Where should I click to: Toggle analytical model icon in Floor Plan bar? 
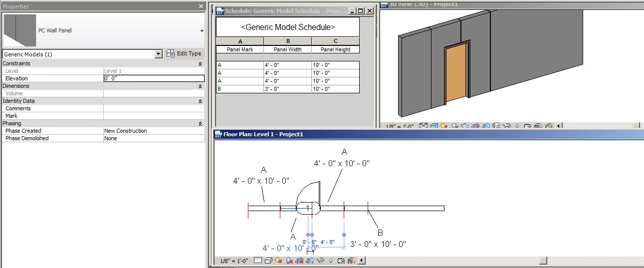(x=351, y=261)
